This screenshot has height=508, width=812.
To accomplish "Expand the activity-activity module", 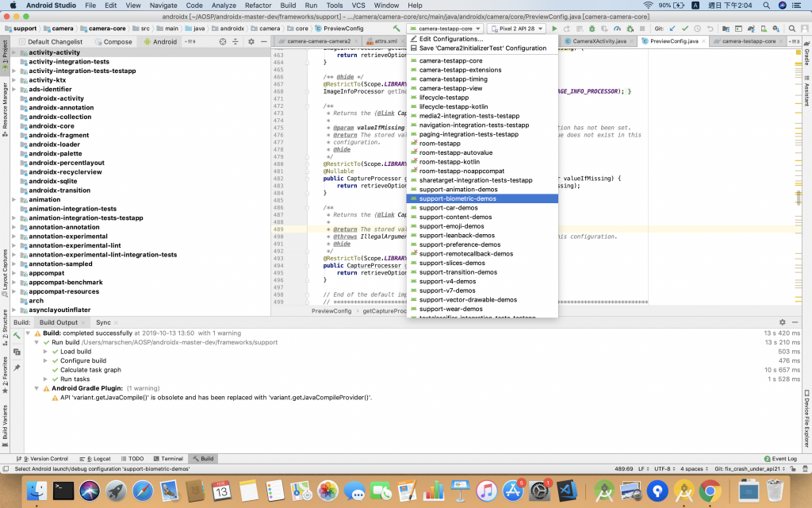I will (x=14, y=52).
